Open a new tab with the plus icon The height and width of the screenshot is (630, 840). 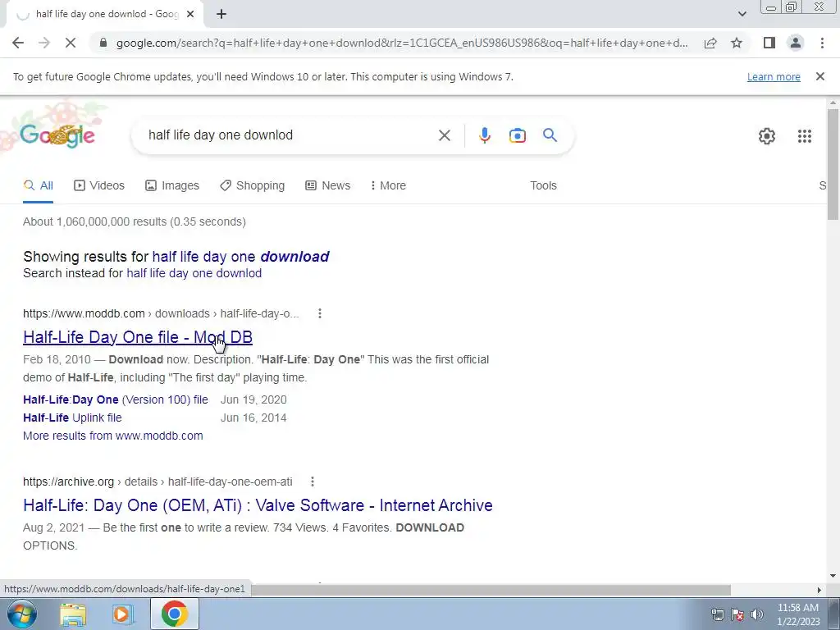(x=221, y=14)
